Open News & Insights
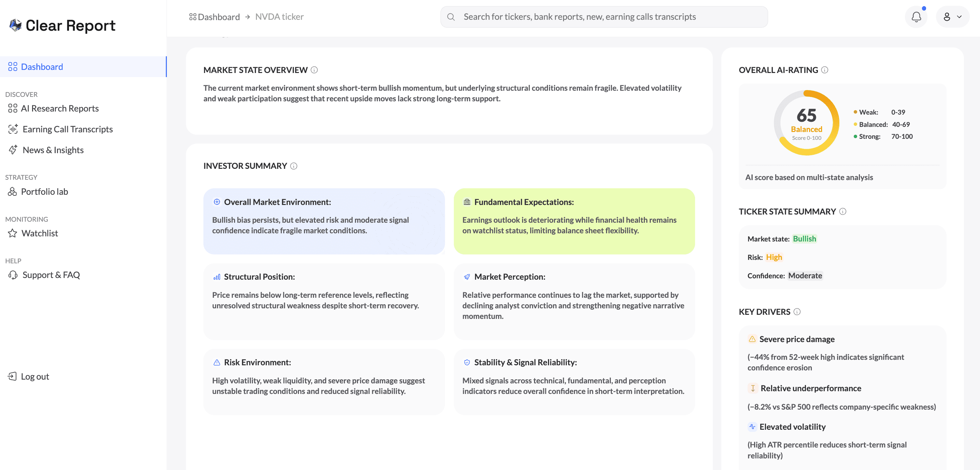The width and height of the screenshot is (980, 470). (x=53, y=150)
